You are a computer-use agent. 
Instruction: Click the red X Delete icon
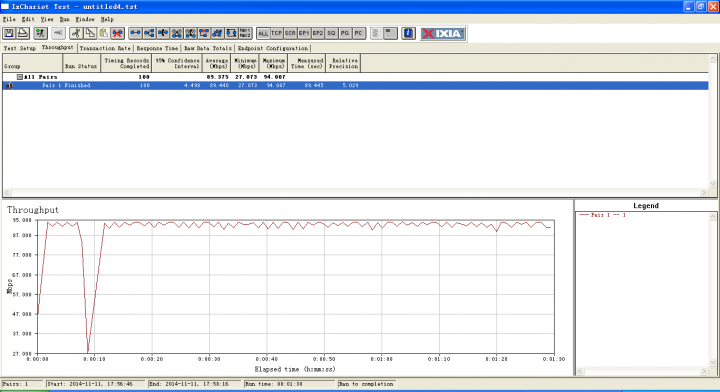click(118, 33)
